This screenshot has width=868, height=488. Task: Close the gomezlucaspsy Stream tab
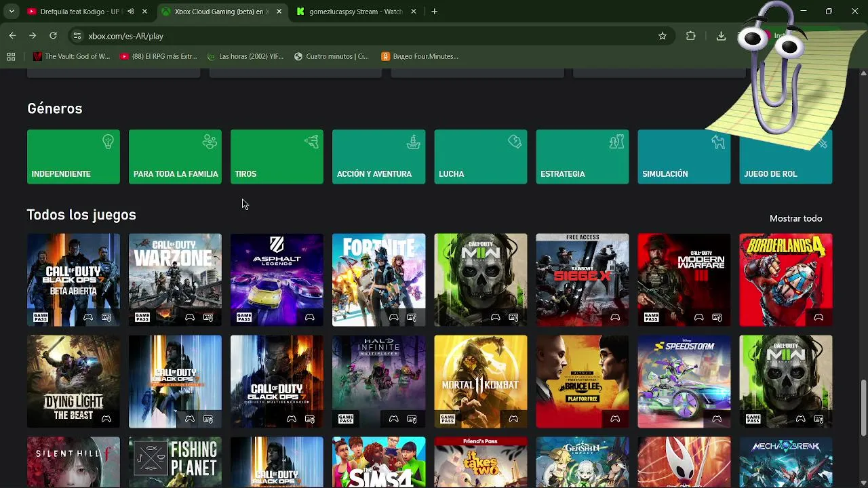[413, 12]
